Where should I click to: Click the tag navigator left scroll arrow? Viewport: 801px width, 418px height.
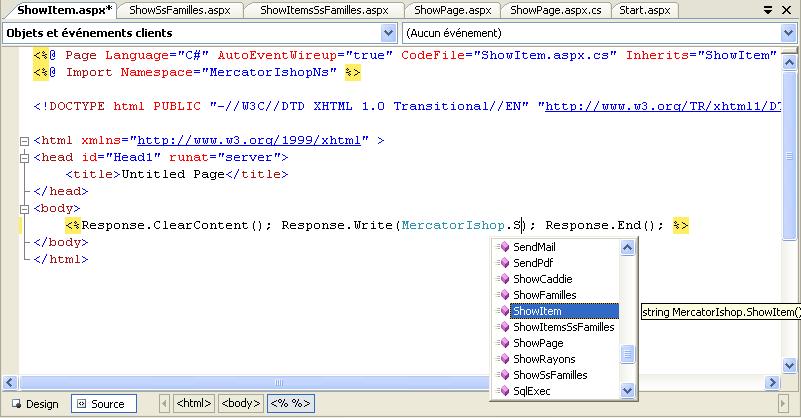click(x=164, y=404)
